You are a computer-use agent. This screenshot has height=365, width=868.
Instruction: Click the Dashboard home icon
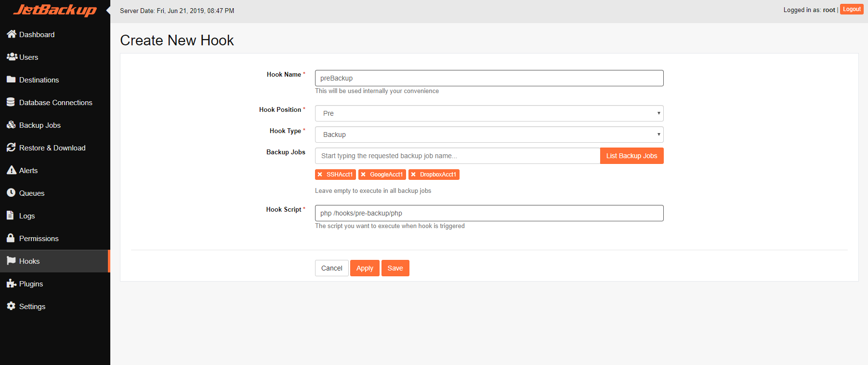click(12, 34)
